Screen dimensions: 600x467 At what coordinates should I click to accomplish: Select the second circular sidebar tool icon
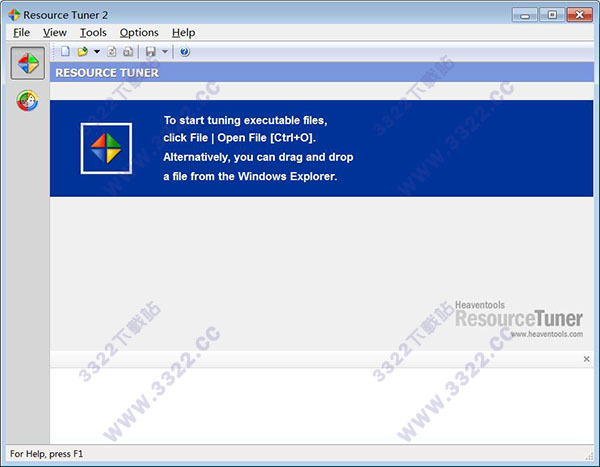point(27,101)
